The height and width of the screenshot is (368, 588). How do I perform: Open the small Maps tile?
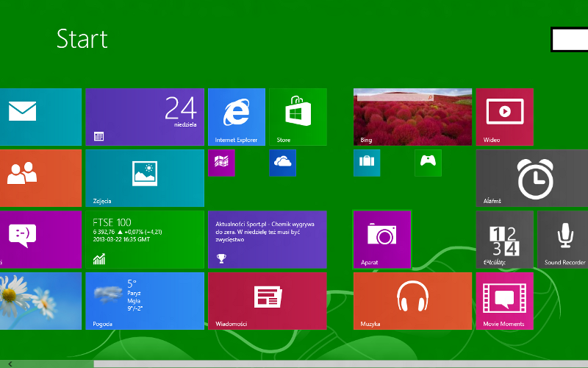pos(222,163)
